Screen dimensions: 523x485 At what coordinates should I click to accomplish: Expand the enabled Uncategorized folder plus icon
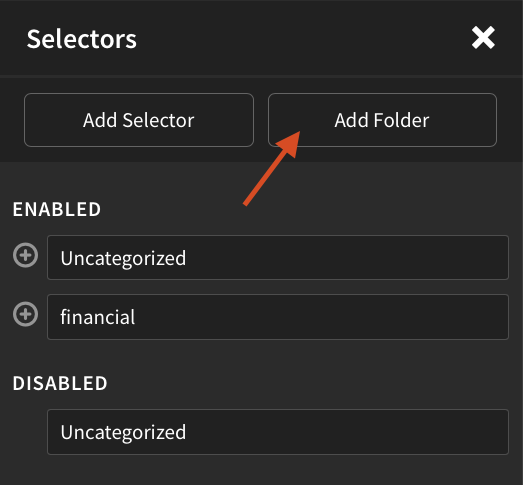25,256
